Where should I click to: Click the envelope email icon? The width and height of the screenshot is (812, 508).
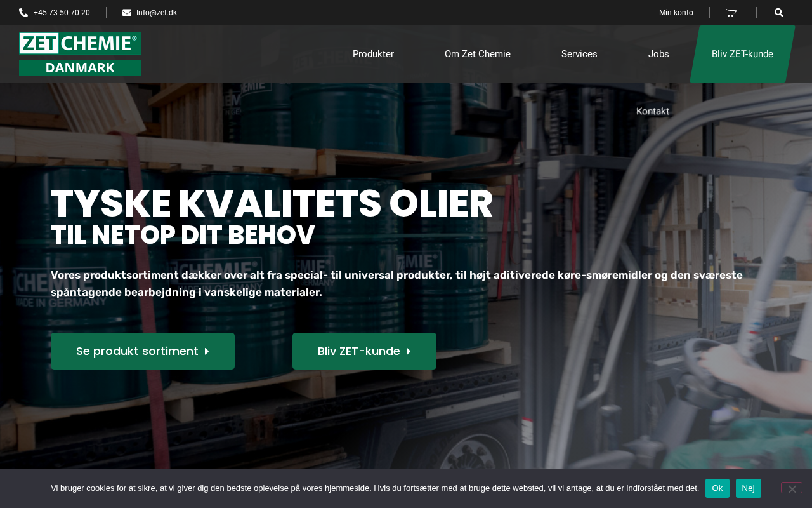(x=127, y=13)
